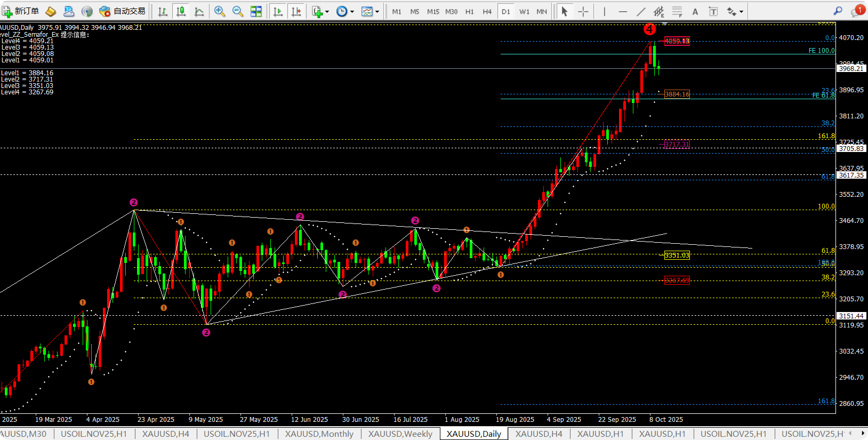Select the M15 timeframe
This screenshot has width=868, height=440.
pyautogui.click(x=433, y=11)
